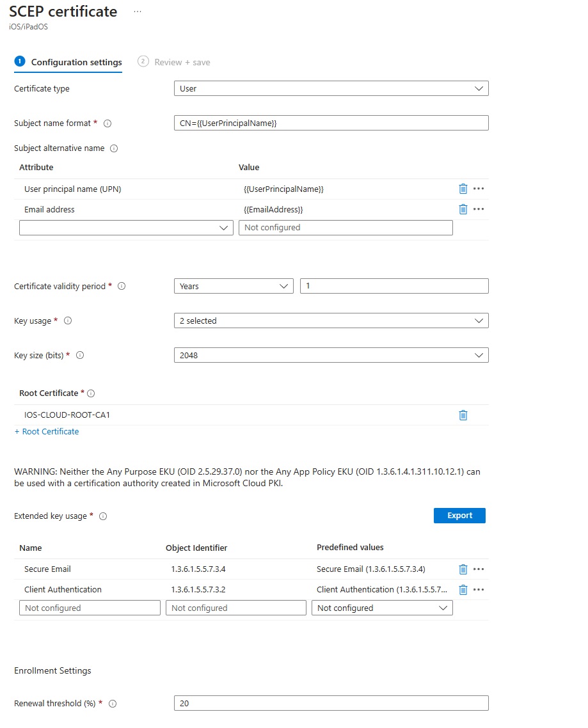Click the ellipsis next to SCEP certificate title
Screen dimensions: 588x728
point(137,11)
